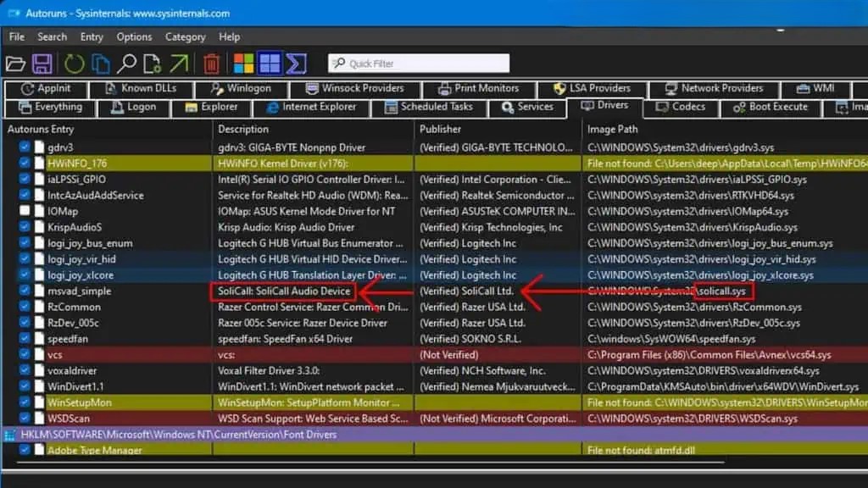Viewport: 868px width, 488px height.
Task: Toggle the blue Hide Windows Entries icon
Action: click(x=270, y=64)
